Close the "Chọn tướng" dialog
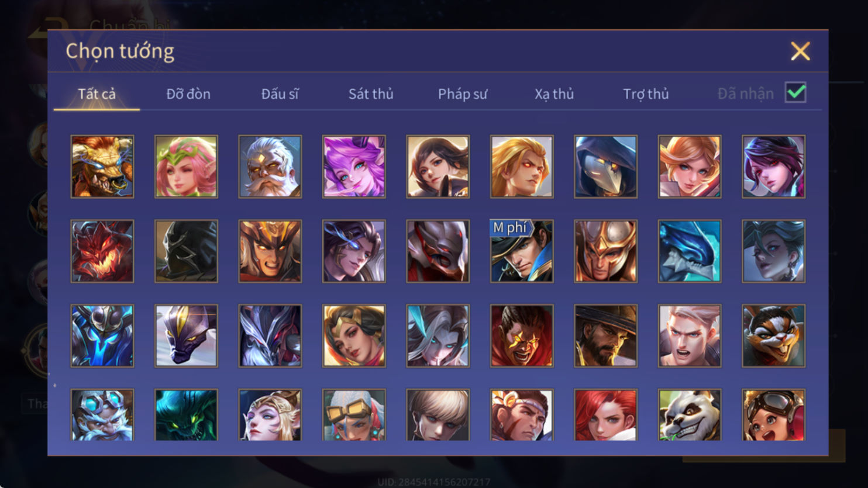Image resolution: width=868 pixels, height=488 pixels. point(800,51)
